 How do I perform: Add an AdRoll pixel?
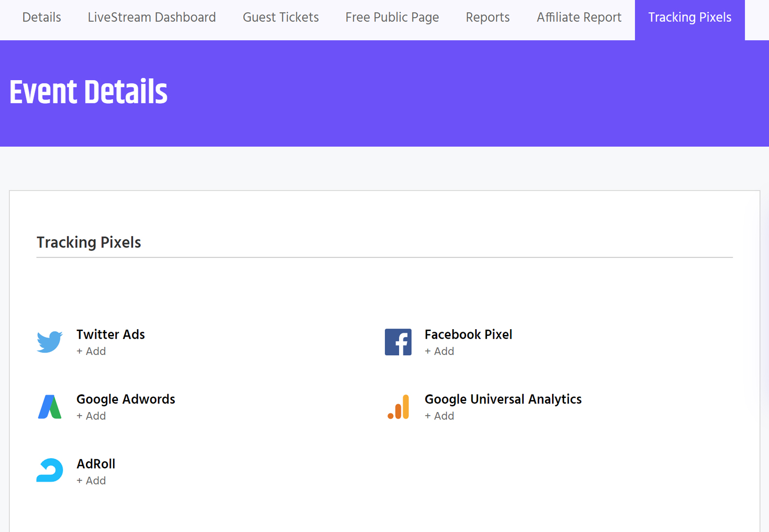coord(91,481)
